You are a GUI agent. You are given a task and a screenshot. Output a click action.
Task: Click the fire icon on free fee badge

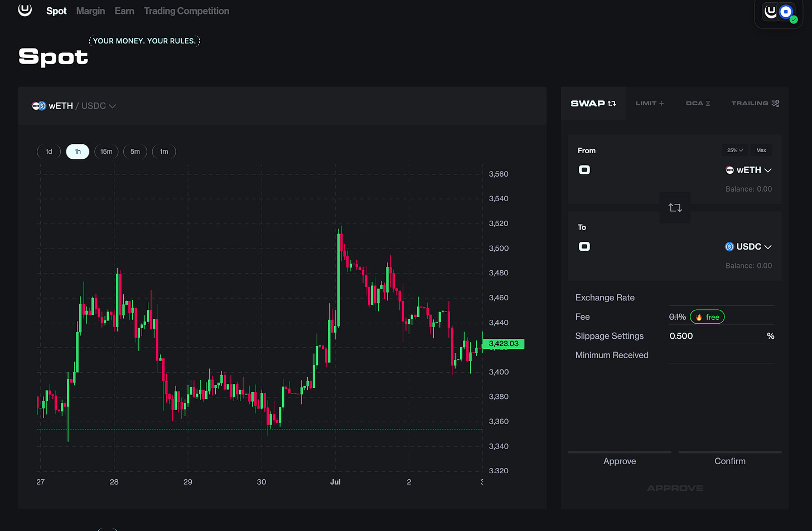(699, 317)
